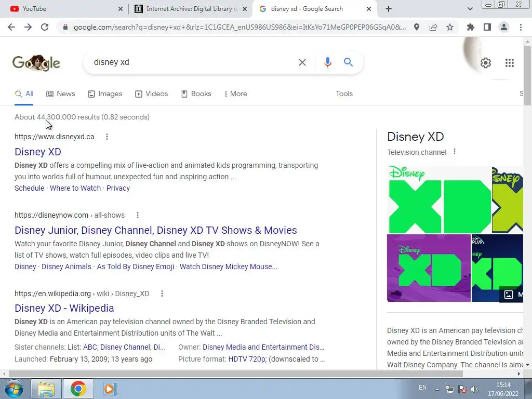Open the media player taskbar icon
This screenshot has width=532, height=399.
tap(109, 389)
